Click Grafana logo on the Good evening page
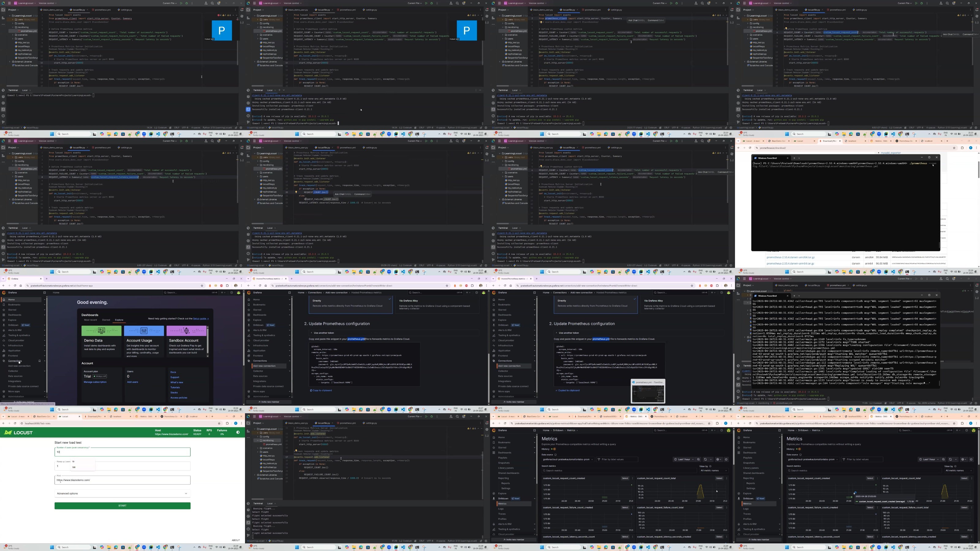 tap(4, 292)
